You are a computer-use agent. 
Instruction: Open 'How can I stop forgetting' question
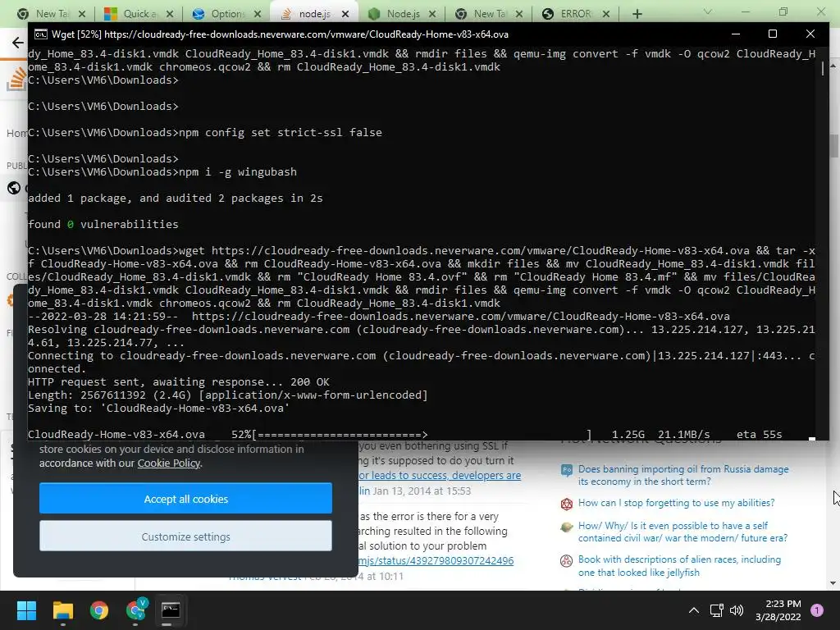[x=676, y=503]
